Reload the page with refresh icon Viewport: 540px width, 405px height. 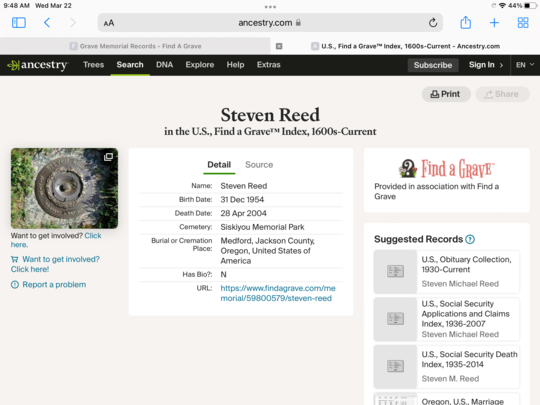[x=433, y=23]
